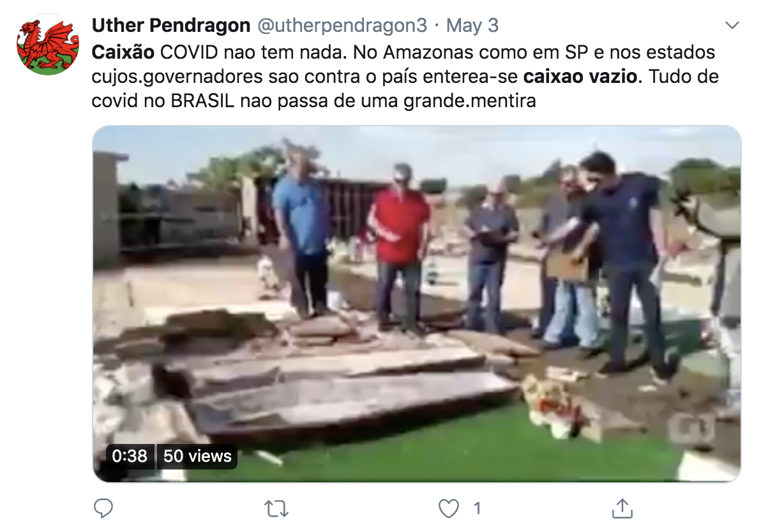Open the Uther Pendragon profile name
761x532 pixels.
[x=171, y=26]
